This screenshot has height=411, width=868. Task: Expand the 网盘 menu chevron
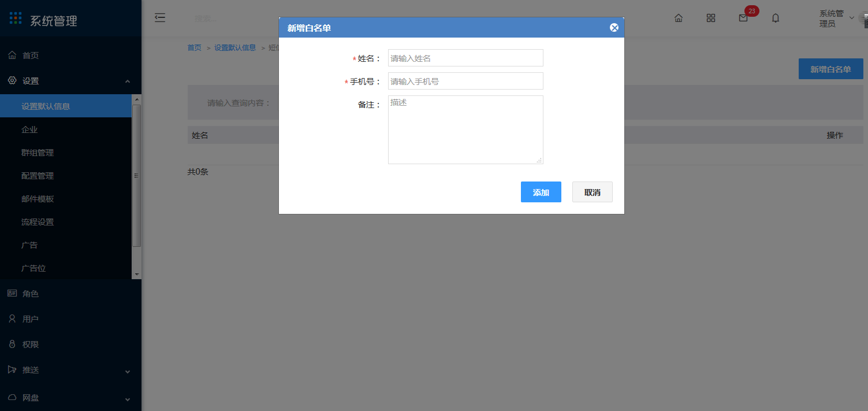click(128, 399)
